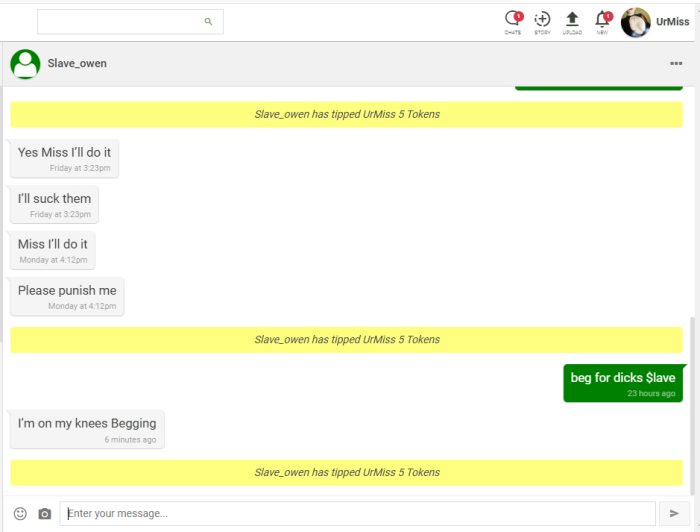Click the green contact avatar in chat header

pos(25,64)
